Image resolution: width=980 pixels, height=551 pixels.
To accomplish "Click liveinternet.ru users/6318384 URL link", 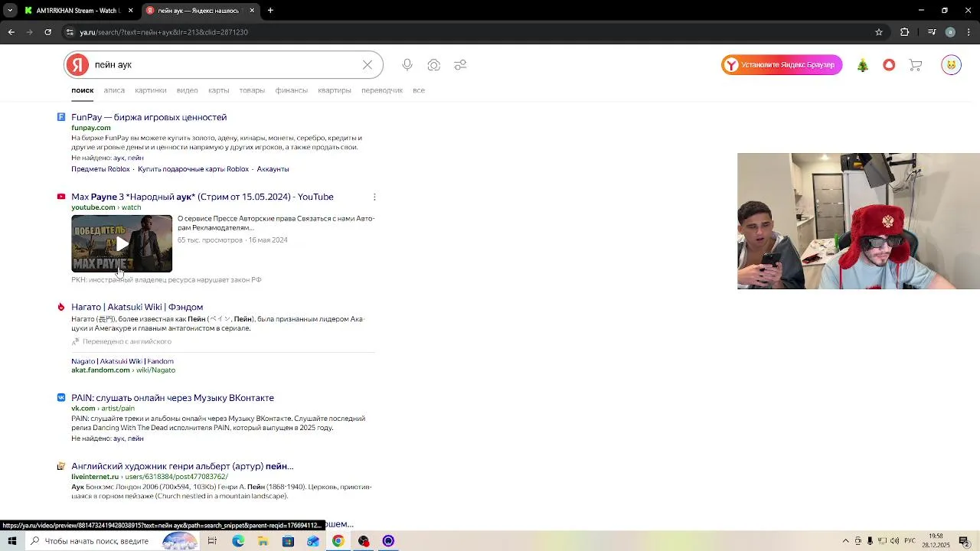I will 150,477.
